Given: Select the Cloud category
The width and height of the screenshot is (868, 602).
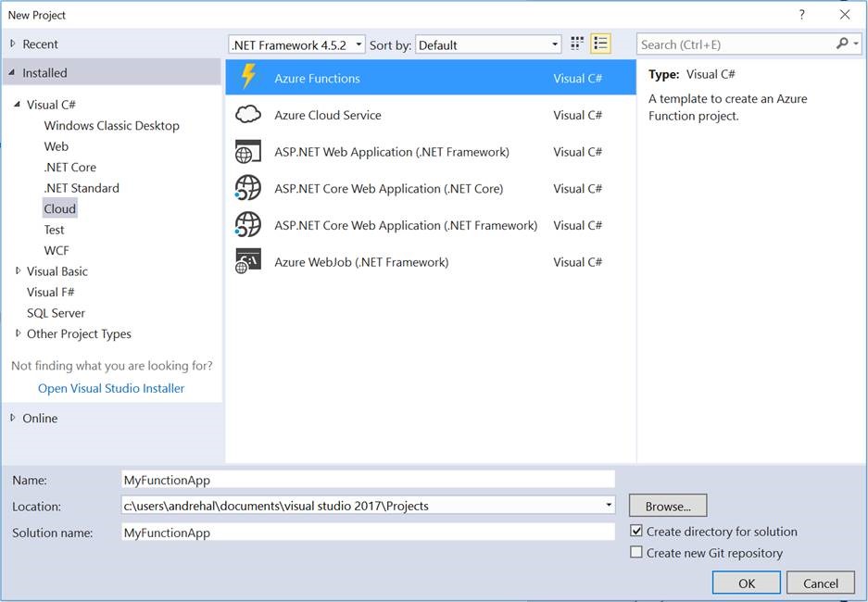Looking at the screenshot, I should [x=60, y=208].
